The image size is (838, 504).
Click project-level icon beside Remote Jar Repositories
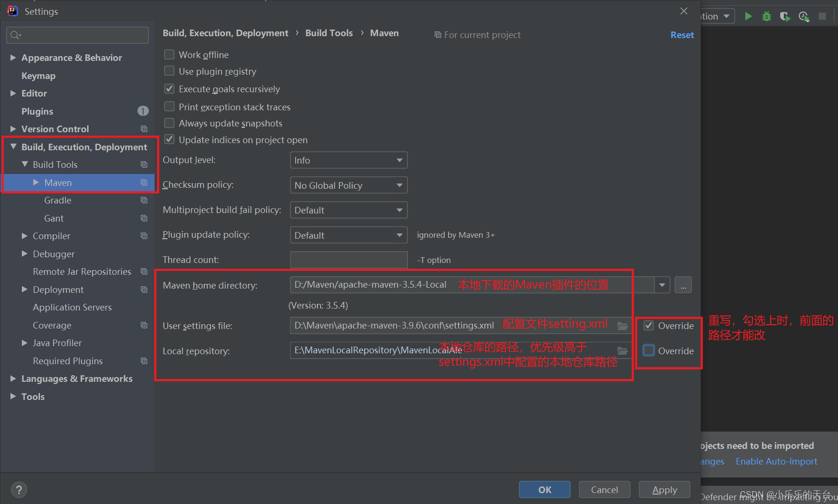click(x=144, y=271)
